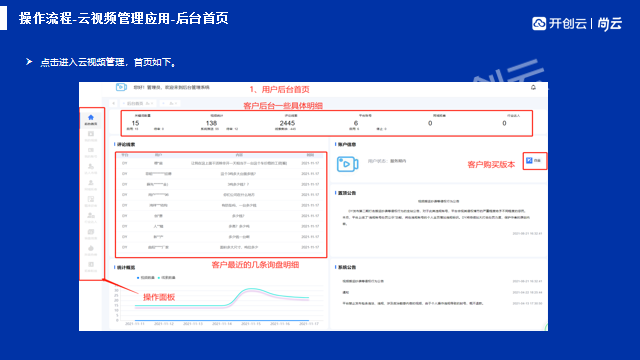Viewport: 640px width, 360px height.
Task: Toggle the cyan legend series in chart
Action: (166, 278)
